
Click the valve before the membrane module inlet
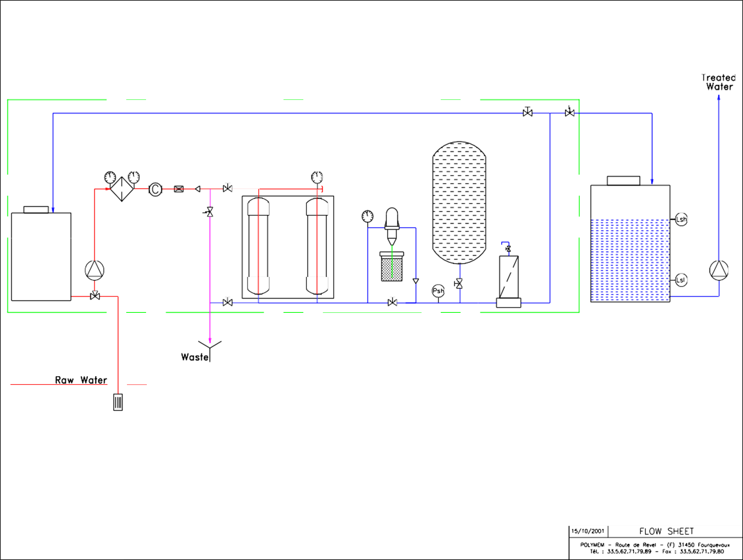tap(228, 188)
